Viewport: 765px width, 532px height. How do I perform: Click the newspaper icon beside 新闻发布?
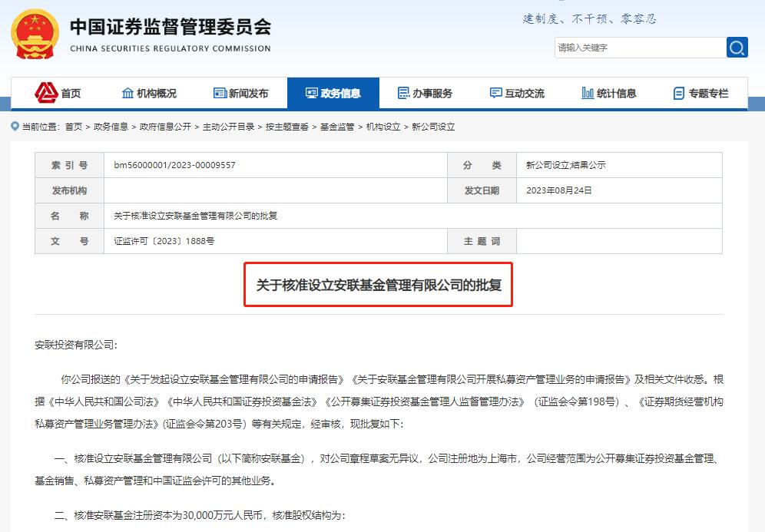tap(220, 93)
